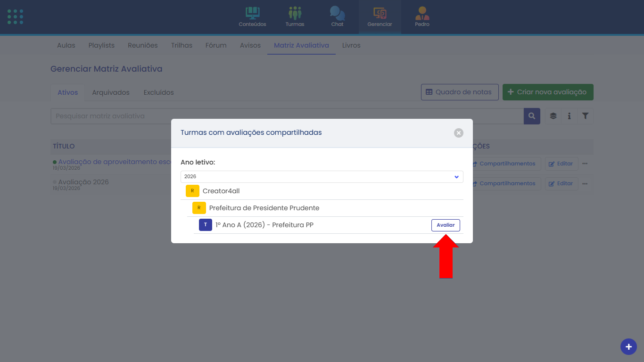This screenshot has height=362, width=644.
Task: Close the shared classes dialog
Action: point(459,133)
